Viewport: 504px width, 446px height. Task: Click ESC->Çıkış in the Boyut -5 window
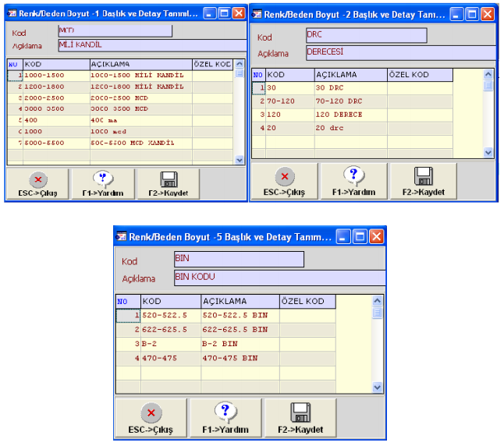pyautogui.click(x=151, y=417)
